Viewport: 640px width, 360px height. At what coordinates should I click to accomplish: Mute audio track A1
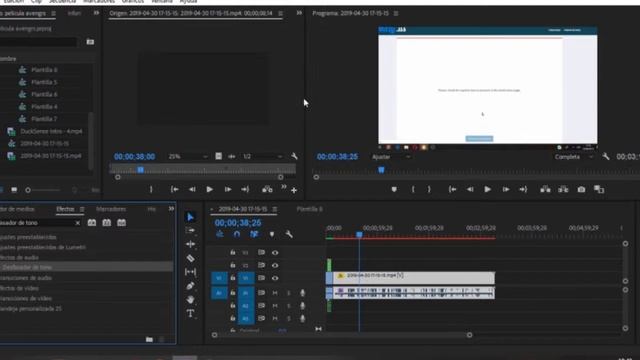[275, 293]
